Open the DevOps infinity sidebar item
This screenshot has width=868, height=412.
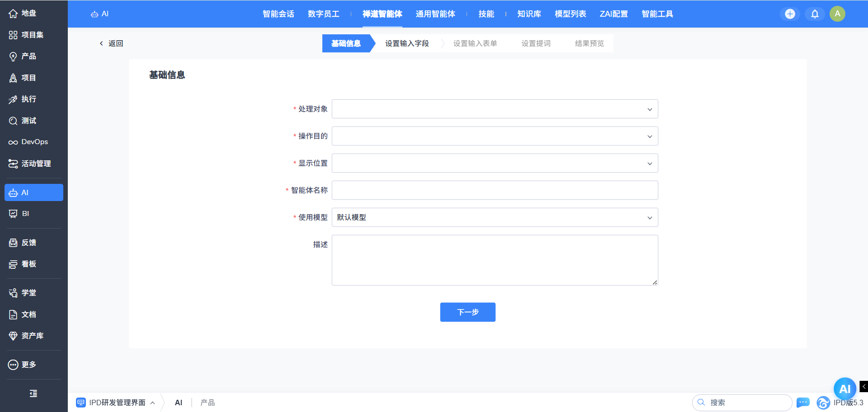tap(33, 142)
